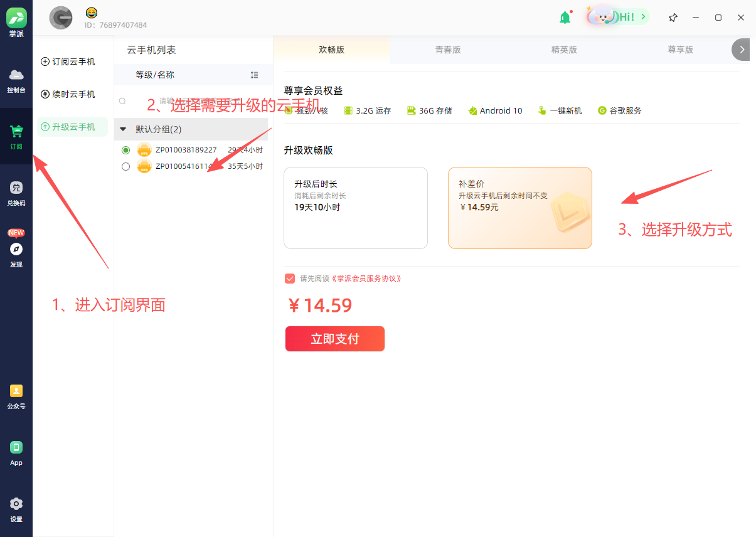Switch to the 精英版 tab

click(x=564, y=50)
